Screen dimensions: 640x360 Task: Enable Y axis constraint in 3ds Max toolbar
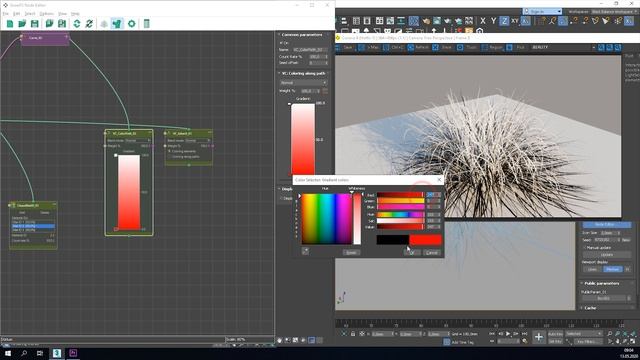[493, 21]
